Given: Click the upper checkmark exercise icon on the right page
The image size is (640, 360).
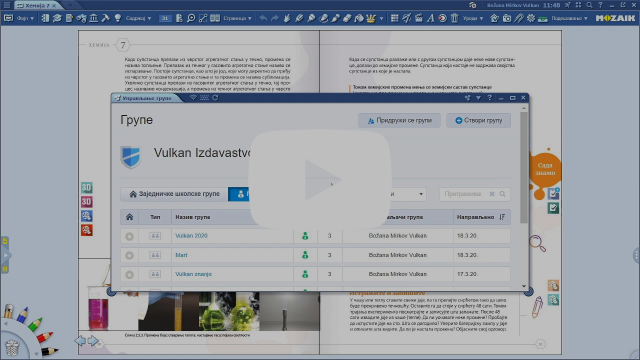Looking at the screenshot, I should (553, 193).
